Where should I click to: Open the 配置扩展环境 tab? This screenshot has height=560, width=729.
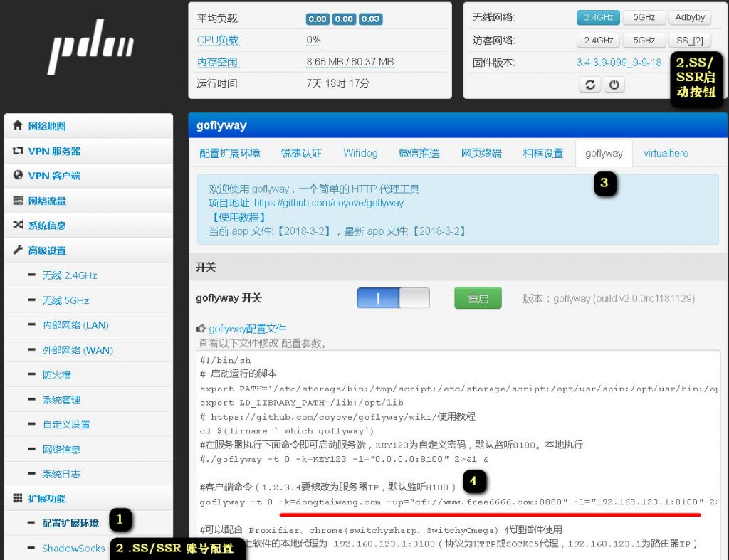[x=230, y=154]
